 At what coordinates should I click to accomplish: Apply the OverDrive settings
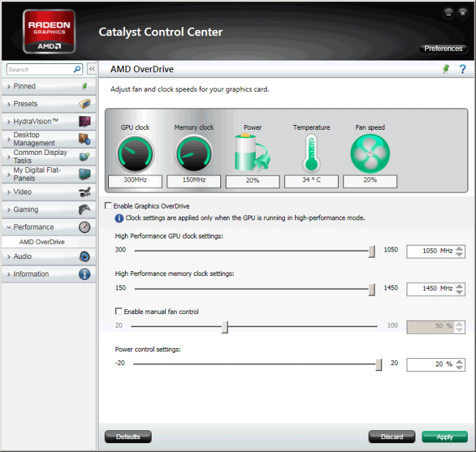445,437
